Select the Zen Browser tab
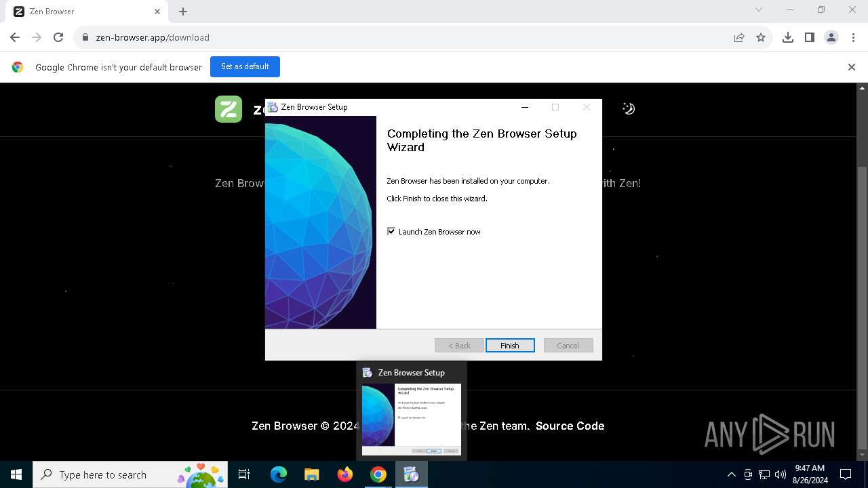 pyautogui.click(x=87, y=12)
